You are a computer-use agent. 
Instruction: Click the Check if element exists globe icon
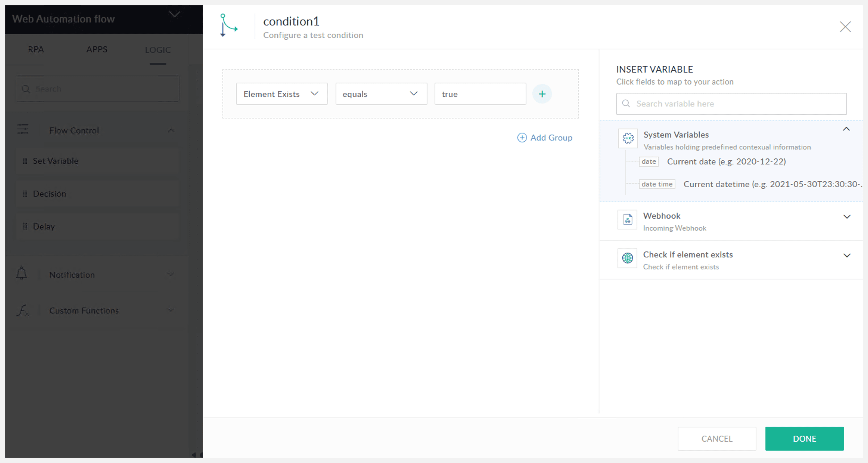click(x=627, y=258)
